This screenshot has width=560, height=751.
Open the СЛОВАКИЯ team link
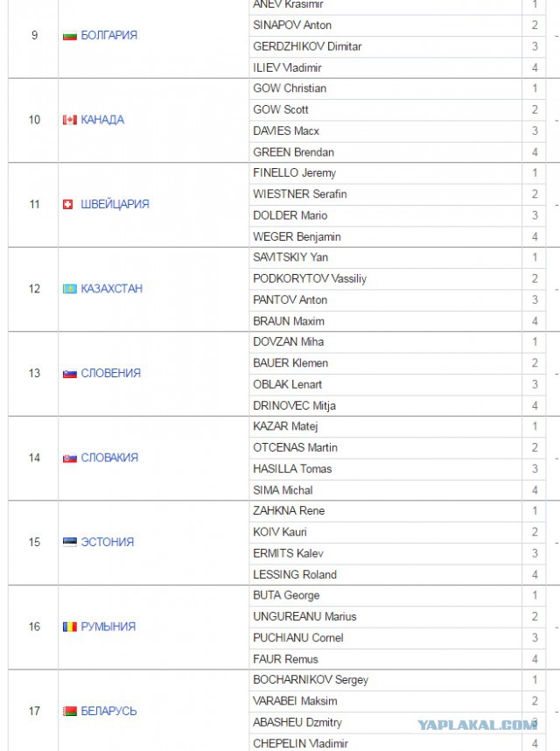(109, 458)
